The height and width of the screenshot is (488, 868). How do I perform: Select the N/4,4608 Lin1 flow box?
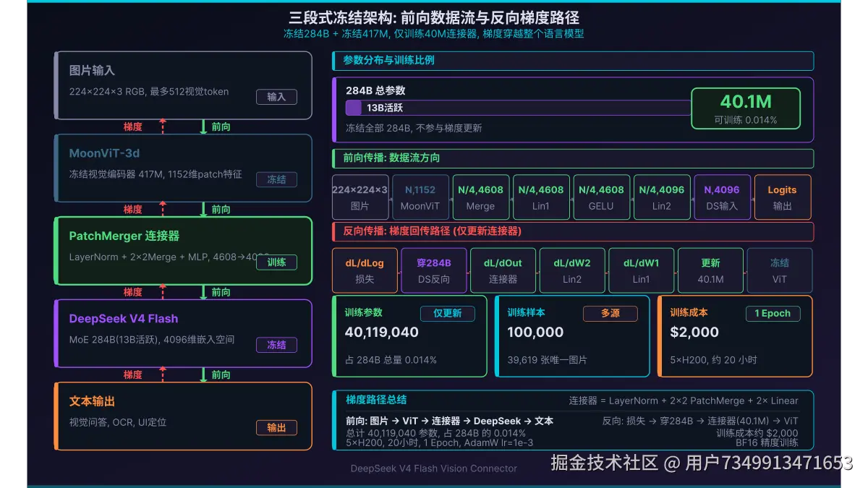coord(541,197)
